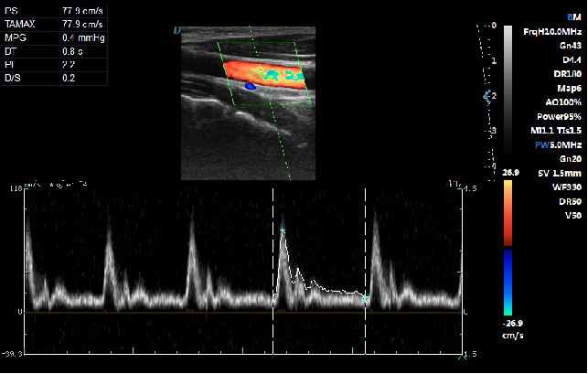Click the Gn20 Doppler gain setting

coord(571,159)
